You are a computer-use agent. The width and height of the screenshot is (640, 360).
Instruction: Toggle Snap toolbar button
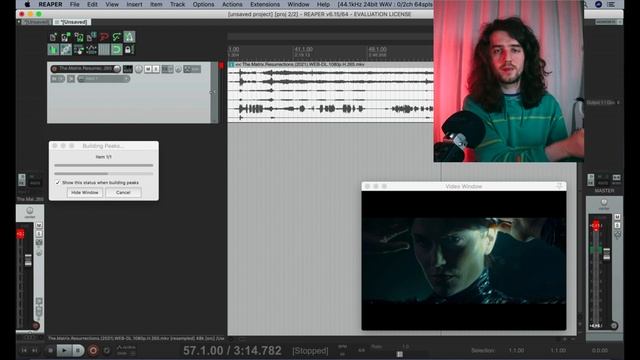coord(116,50)
